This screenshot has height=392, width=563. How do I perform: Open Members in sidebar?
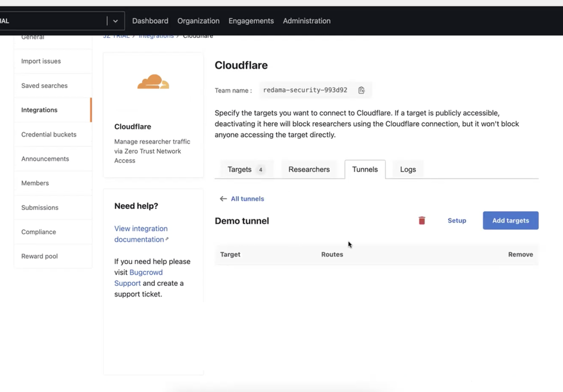pyautogui.click(x=53, y=183)
